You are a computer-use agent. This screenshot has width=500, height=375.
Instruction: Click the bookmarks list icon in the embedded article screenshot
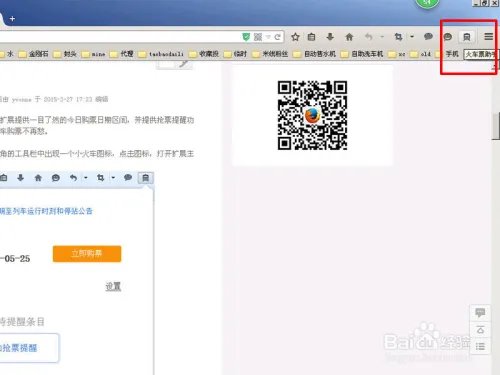4,178
